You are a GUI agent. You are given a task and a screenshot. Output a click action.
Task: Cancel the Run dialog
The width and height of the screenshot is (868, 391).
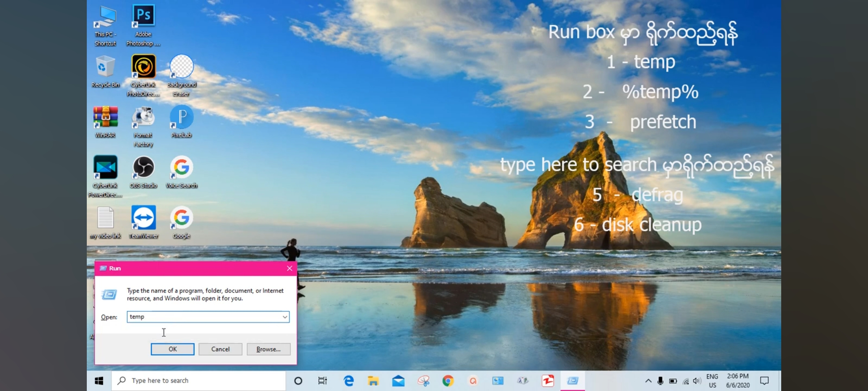(220, 349)
